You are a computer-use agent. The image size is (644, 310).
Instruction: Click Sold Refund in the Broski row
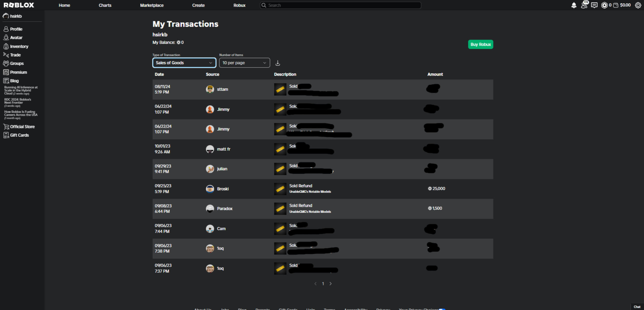tap(301, 186)
